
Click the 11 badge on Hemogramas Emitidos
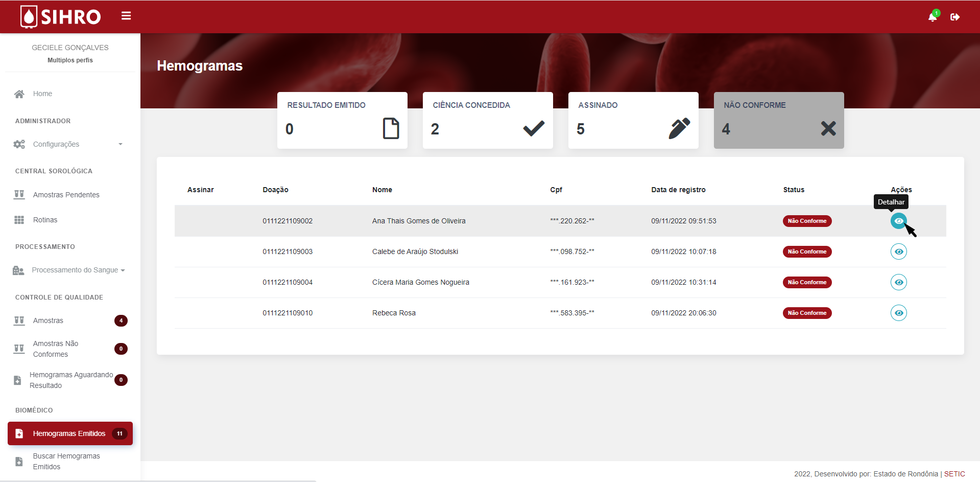pyautogui.click(x=119, y=433)
